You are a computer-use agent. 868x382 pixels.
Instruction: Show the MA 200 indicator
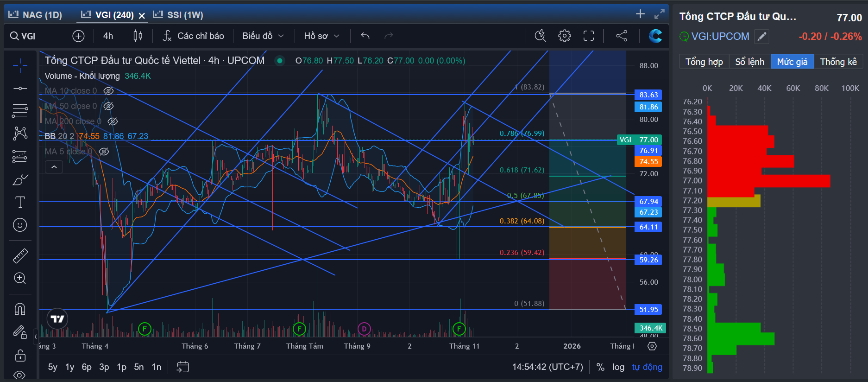coord(113,121)
